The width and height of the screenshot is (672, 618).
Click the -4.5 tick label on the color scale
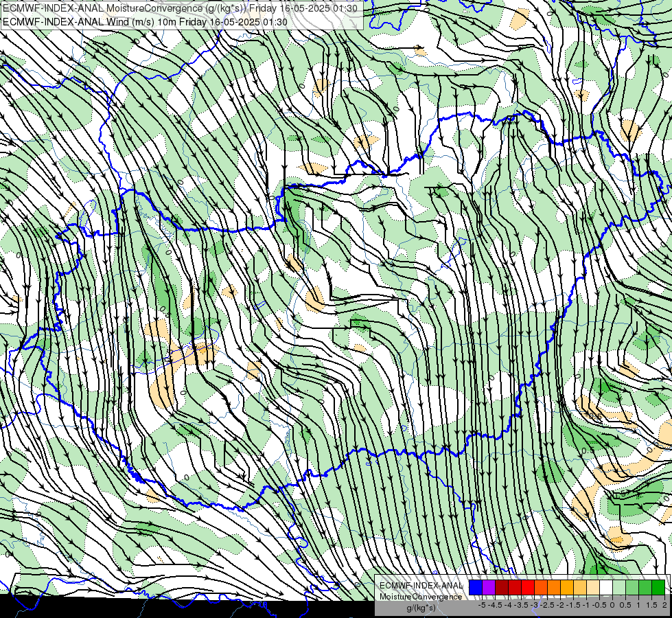495,605
